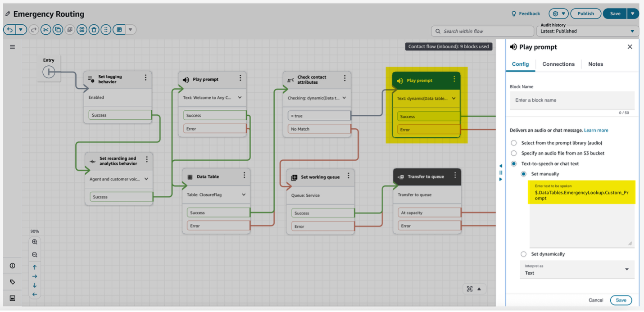Choose the 'Set dynamically' radio option

tap(523, 254)
